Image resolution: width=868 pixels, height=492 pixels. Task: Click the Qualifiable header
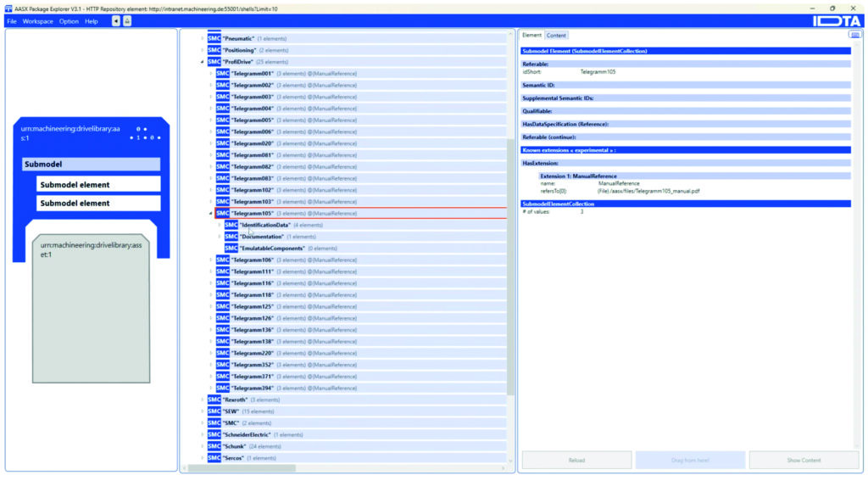pyautogui.click(x=685, y=111)
